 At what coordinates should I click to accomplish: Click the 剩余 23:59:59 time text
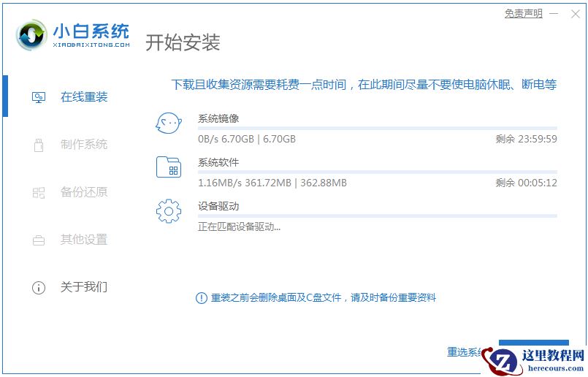pyautogui.click(x=526, y=139)
